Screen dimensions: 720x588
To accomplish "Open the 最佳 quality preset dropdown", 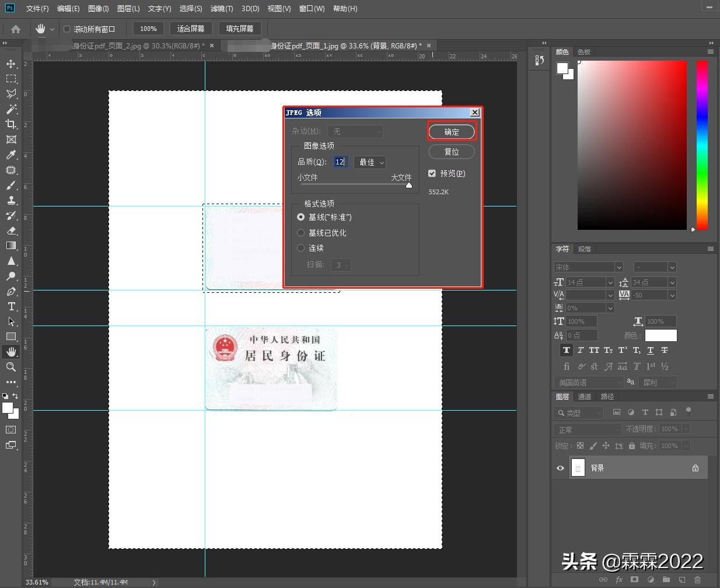I will click(371, 163).
